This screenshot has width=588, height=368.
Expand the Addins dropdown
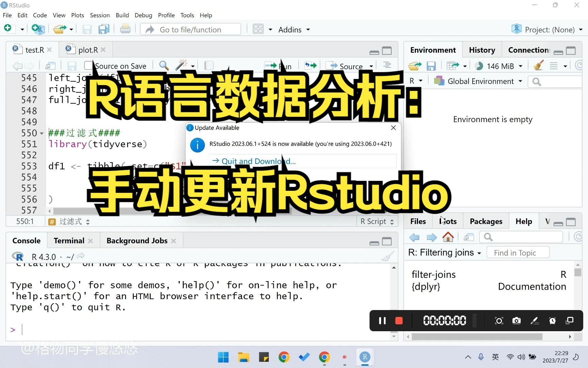pos(294,30)
